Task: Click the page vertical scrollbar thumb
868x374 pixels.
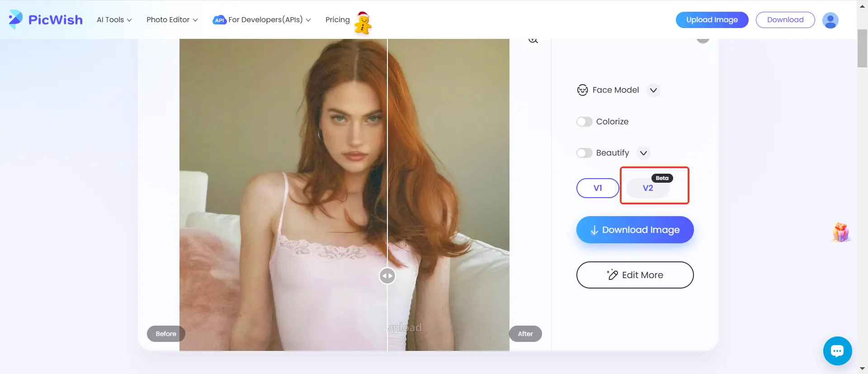Action: tap(863, 48)
